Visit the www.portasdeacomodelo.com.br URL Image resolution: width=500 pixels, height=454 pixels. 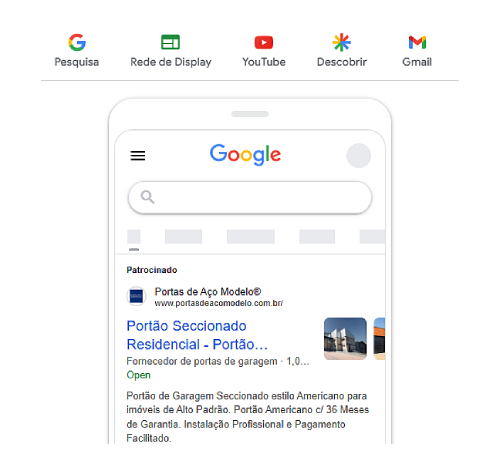(x=219, y=303)
